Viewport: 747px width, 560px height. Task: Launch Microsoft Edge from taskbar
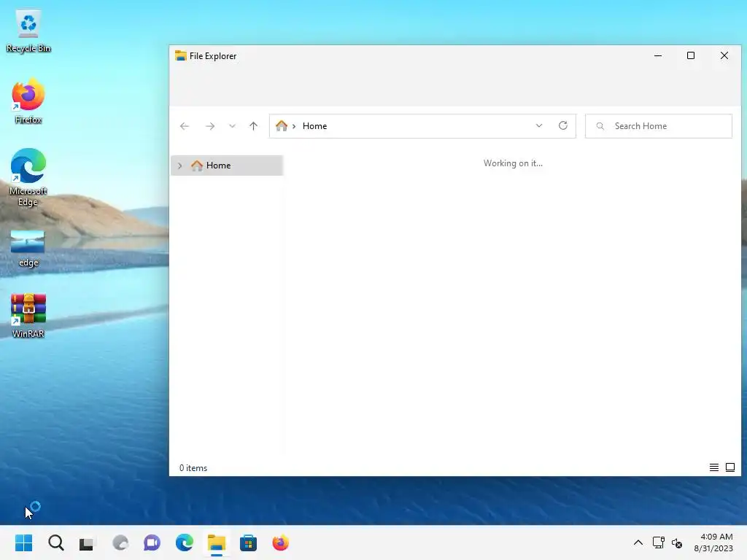(x=185, y=542)
